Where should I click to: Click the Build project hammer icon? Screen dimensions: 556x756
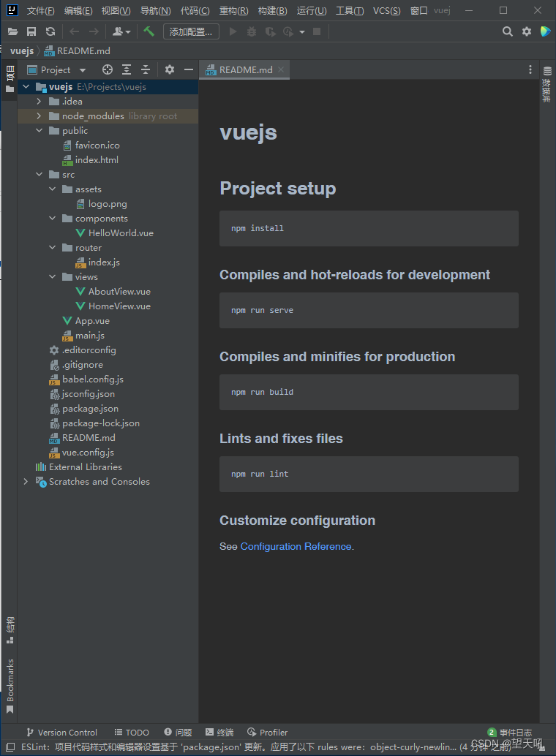(149, 32)
